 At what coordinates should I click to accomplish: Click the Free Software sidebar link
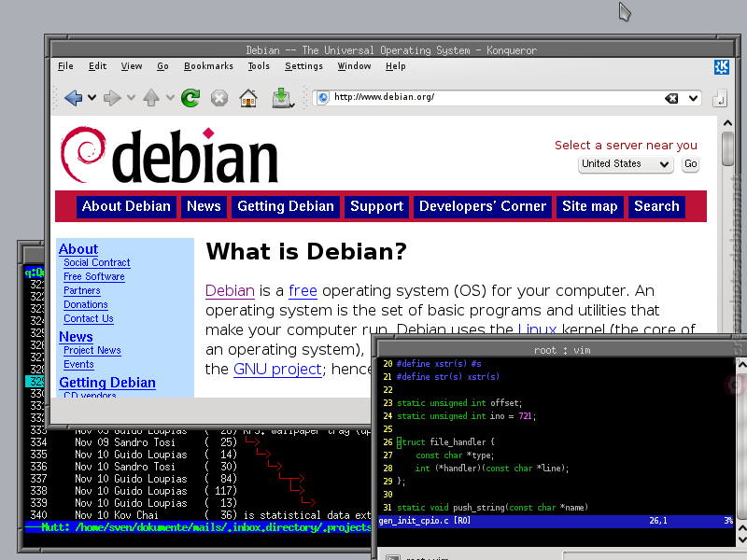94,276
